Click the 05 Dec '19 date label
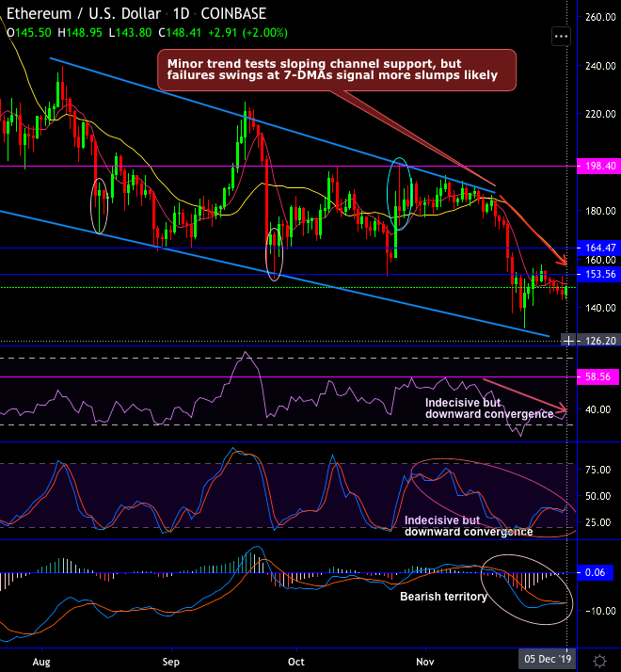This screenshot has width=621, height=672. point(548,659)
